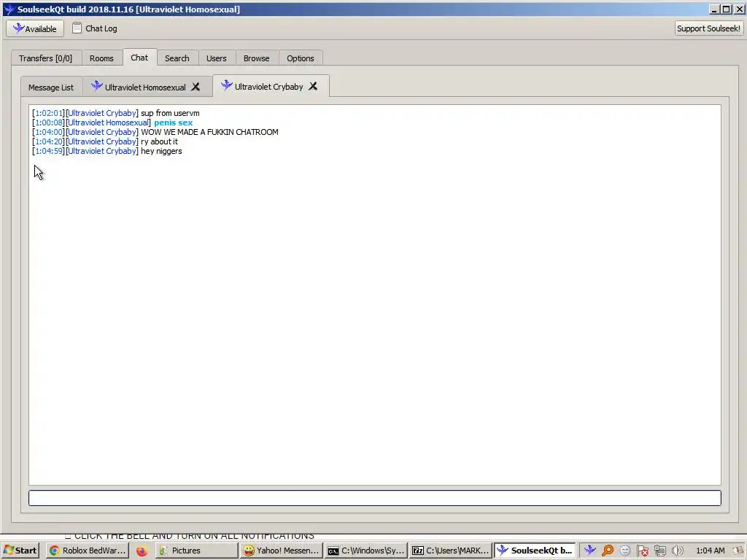Click the 1:04:00 timestamp
Screen dimensions: 747x560
pyautogui.click(x=49, y=132)
